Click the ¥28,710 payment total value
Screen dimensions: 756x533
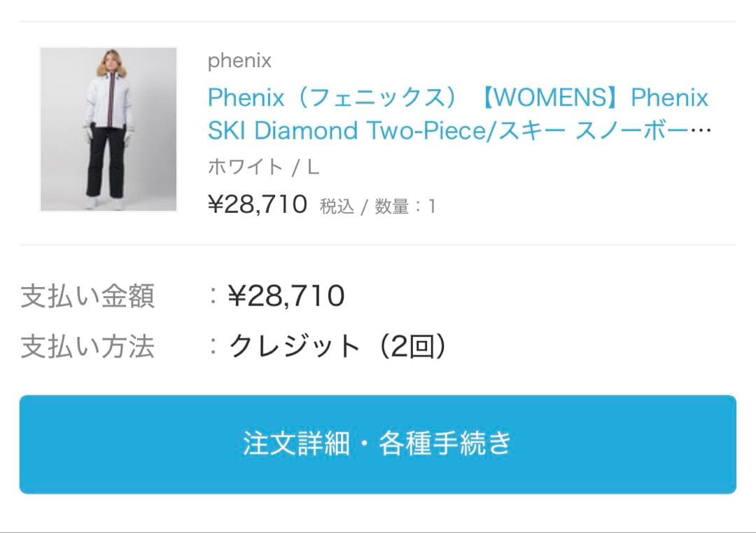pos(286,297)
